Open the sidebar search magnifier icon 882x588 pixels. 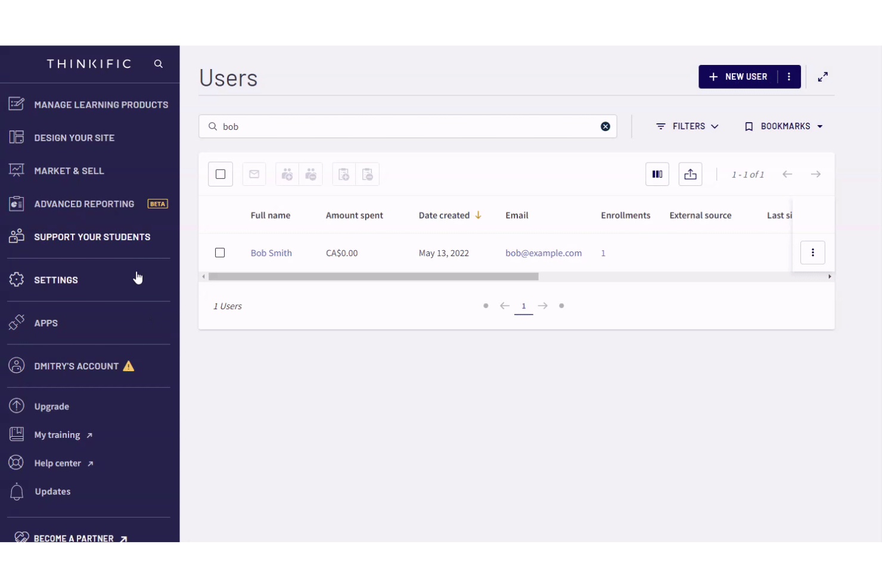158,63
